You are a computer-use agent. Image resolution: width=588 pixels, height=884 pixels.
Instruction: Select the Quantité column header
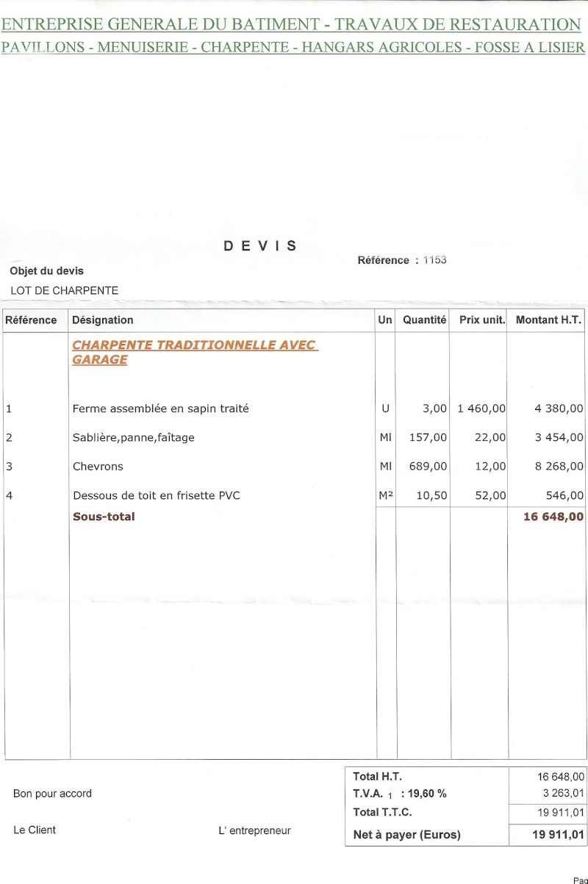[424, 320]
